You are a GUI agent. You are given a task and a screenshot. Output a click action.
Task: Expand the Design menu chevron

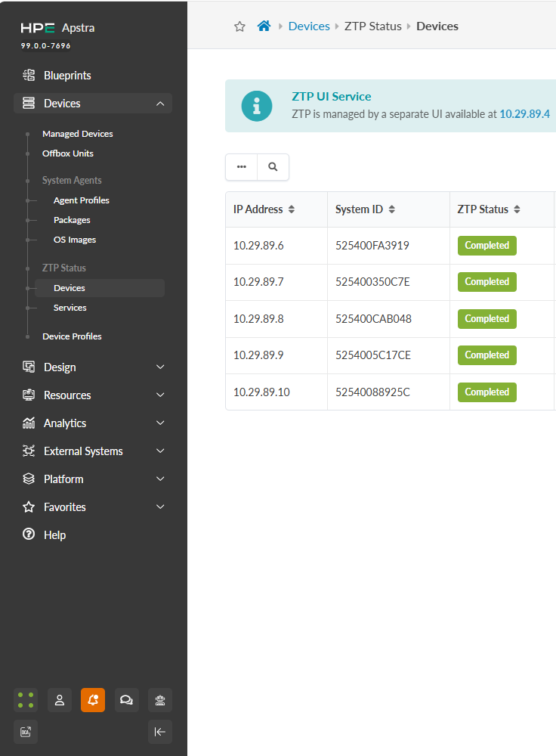[x=160, y=367]
